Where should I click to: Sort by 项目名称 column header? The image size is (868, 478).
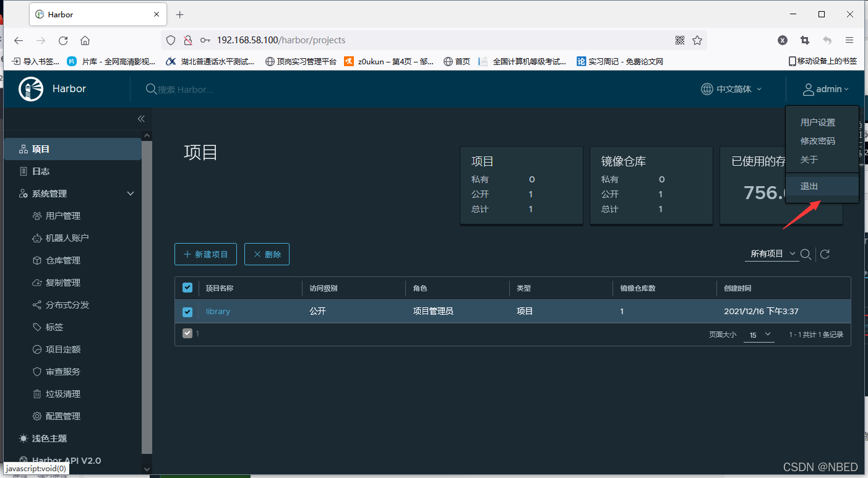(x=220, y=288)
